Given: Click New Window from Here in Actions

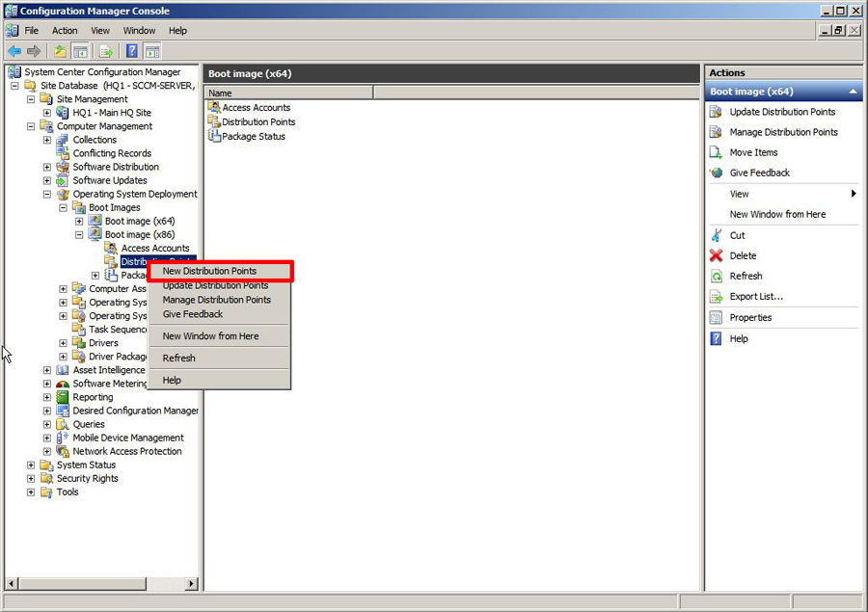Looking at the screenshot, I should tap(777, 214).
